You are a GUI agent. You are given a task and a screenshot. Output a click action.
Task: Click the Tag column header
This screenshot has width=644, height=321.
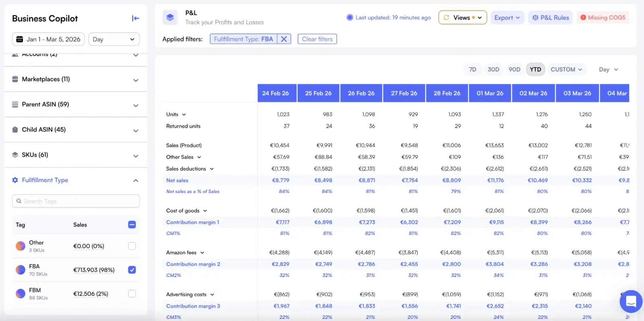tap(20, 225)
